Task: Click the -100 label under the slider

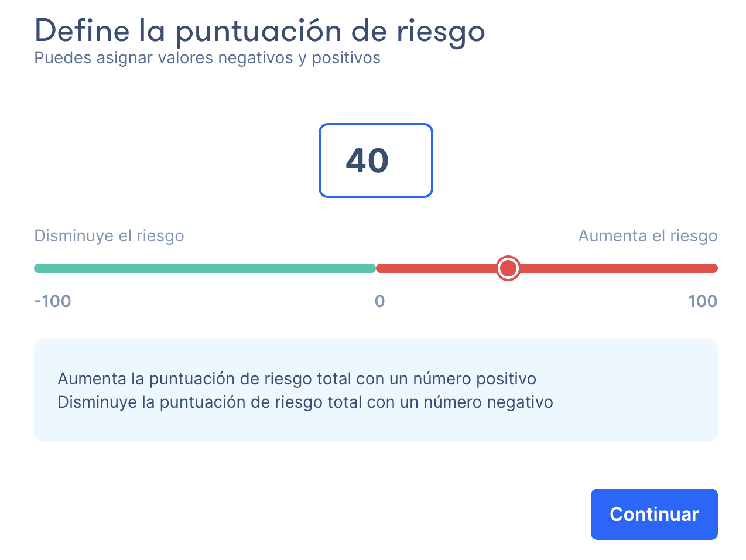Action: [53, 301]
